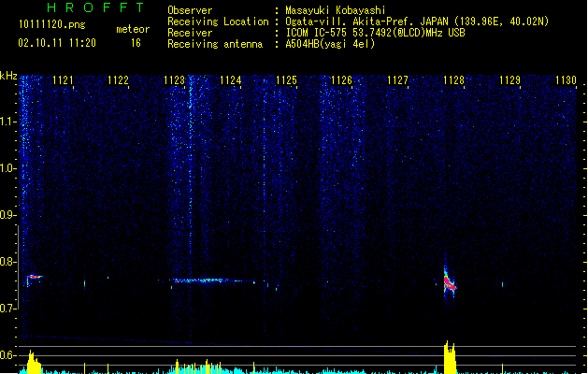Click the kHz axis unit label
Image resolution: width=588 pixels, height=374 pixels.
(8, 76)
